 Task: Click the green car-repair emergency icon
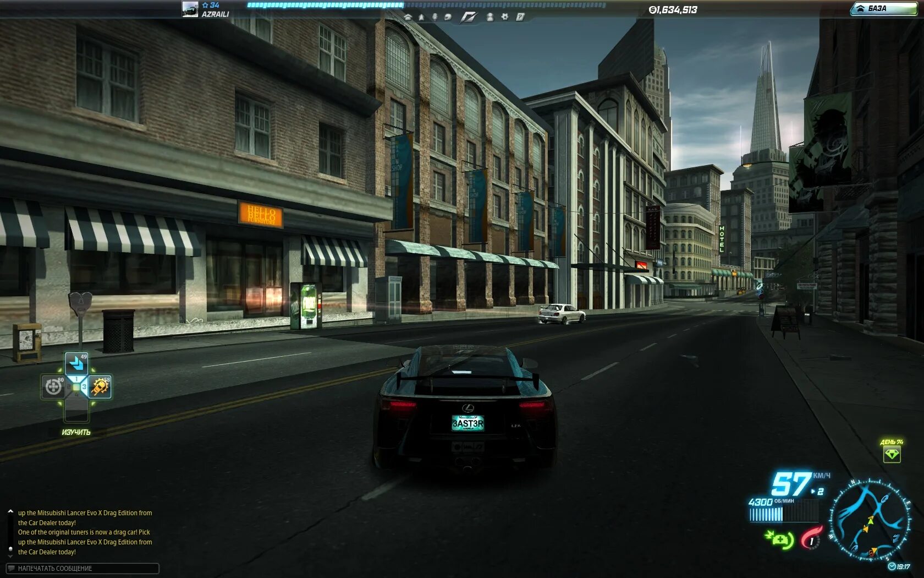coord(779,538)
